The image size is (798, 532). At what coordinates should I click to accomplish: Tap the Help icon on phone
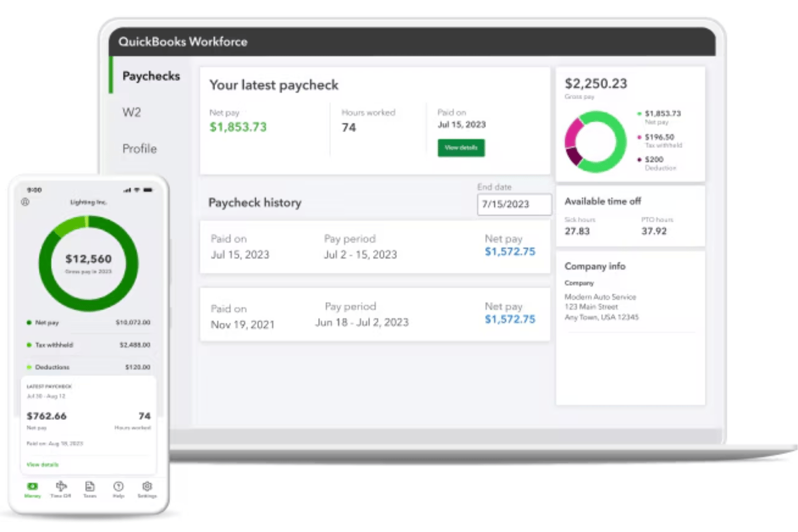coord(119,487)
